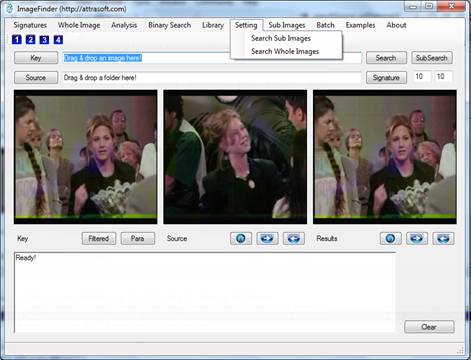Click the Results first-image round button

(391, 238)
